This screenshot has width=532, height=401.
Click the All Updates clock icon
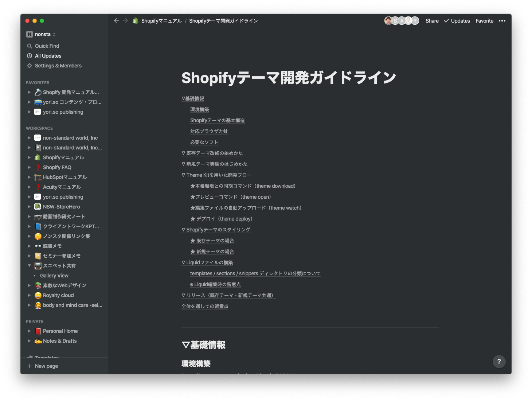tap(30, 56)
